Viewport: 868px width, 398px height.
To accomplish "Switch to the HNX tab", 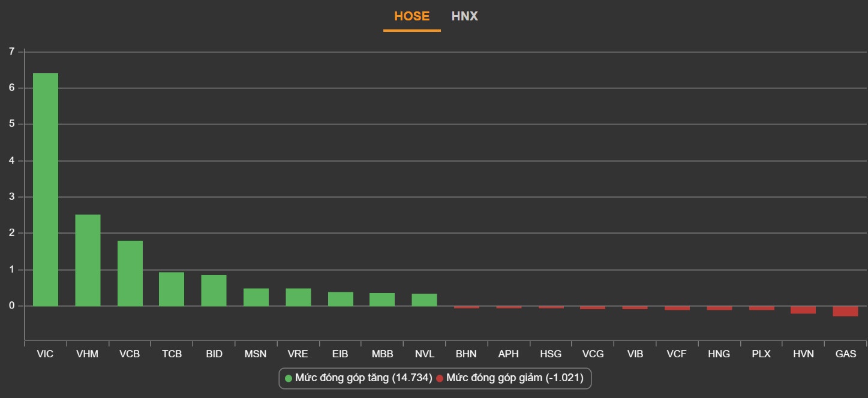I will pyautogui.click(x=464, y=16).
